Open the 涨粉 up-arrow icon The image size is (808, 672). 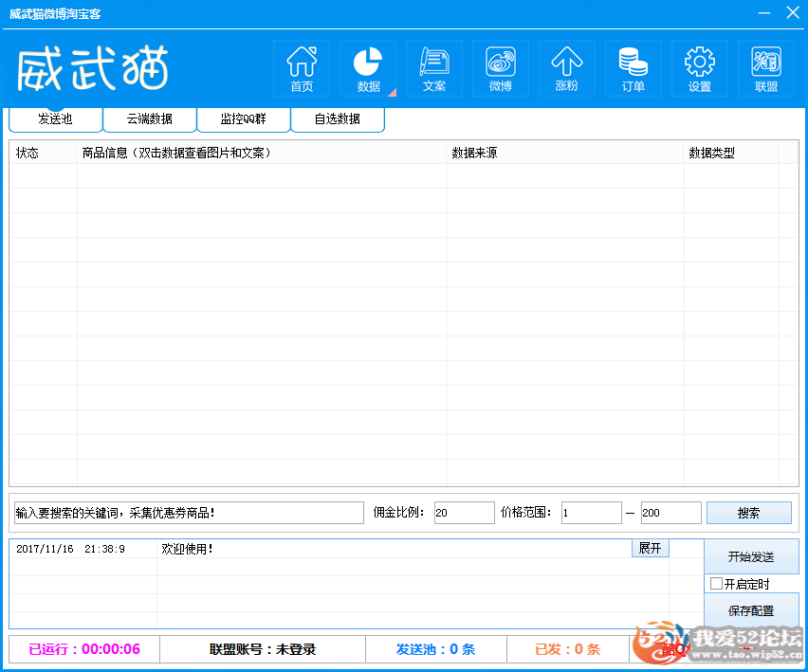567,68
